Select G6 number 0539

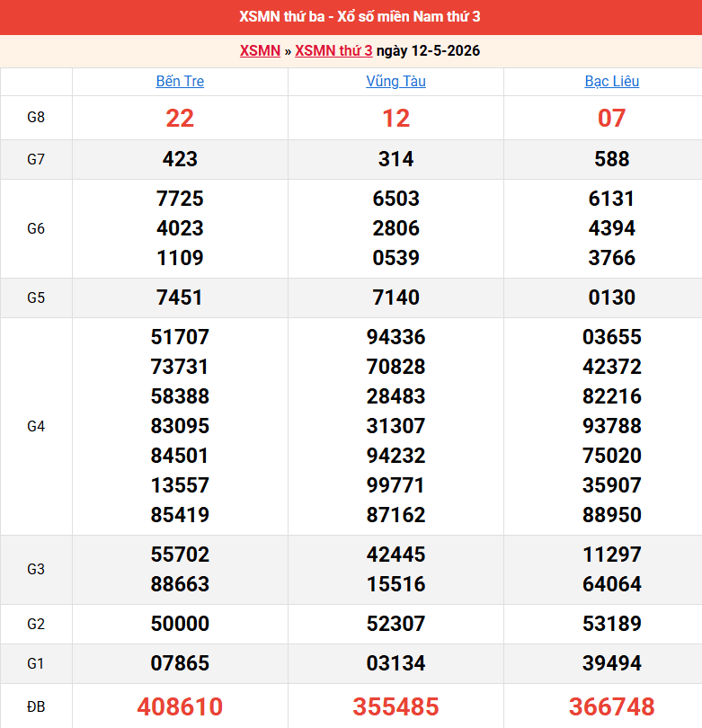point(395,258)
